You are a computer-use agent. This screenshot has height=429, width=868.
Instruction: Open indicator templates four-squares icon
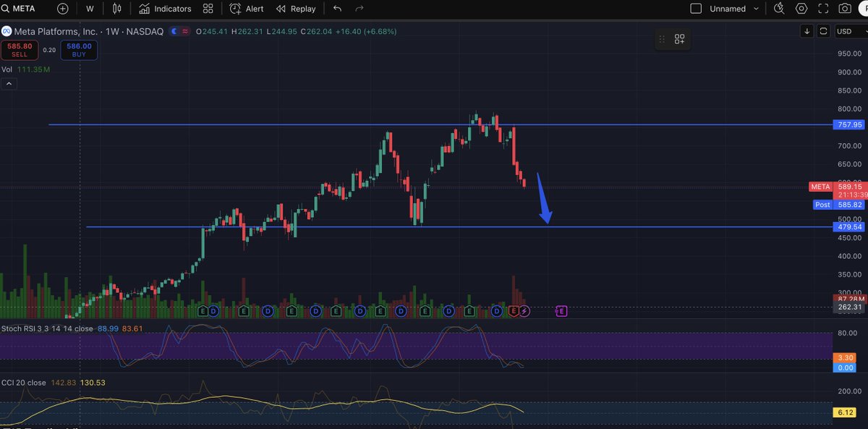coord(208,9)
